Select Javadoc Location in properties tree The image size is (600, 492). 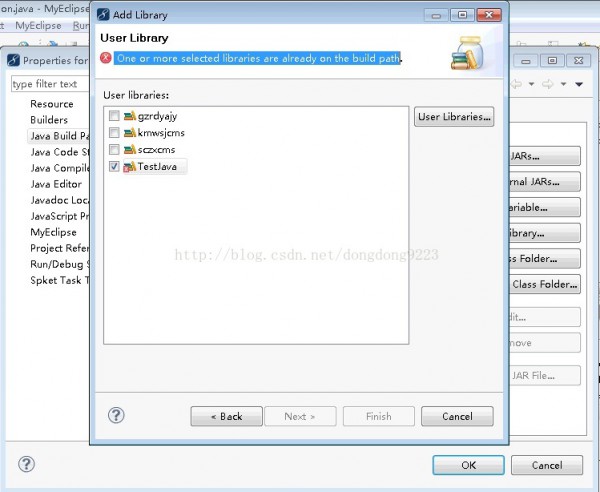click(60, 200)
